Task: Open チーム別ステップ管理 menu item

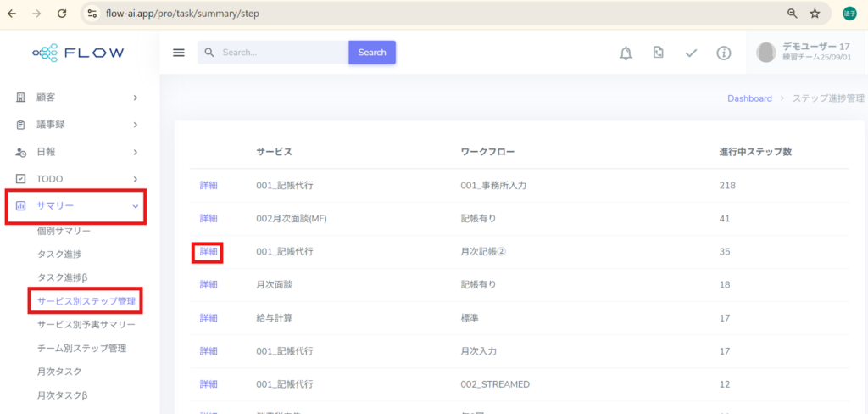Action: coord(81,348)
